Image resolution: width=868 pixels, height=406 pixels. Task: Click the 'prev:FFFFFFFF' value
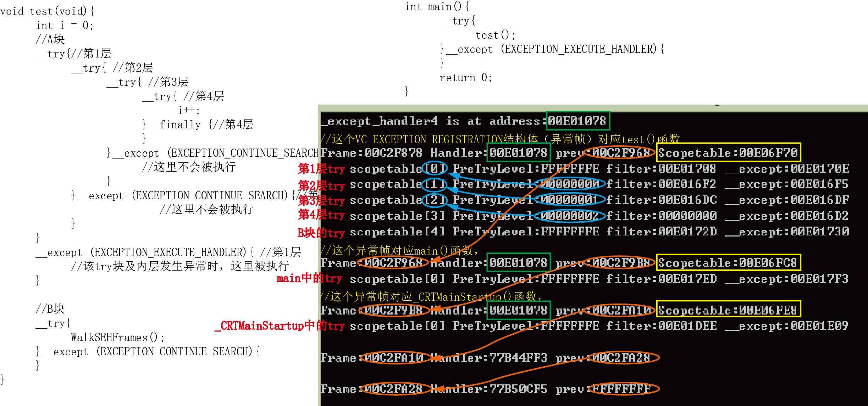603,389
